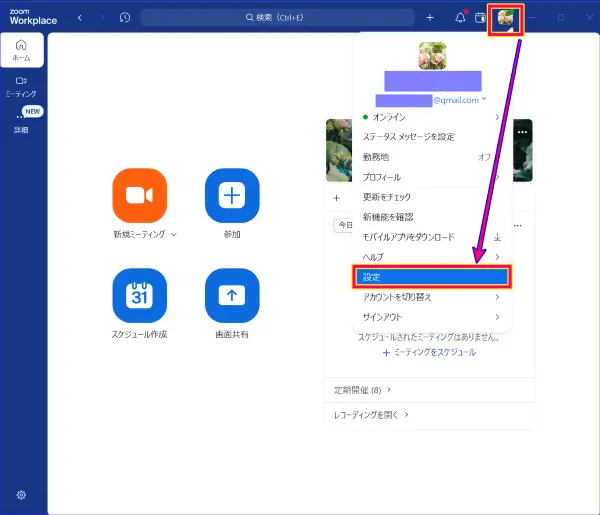Open the More (詳細) sidebar item
The width and height of the screenshot is (600, 515).
coord(21,122)
